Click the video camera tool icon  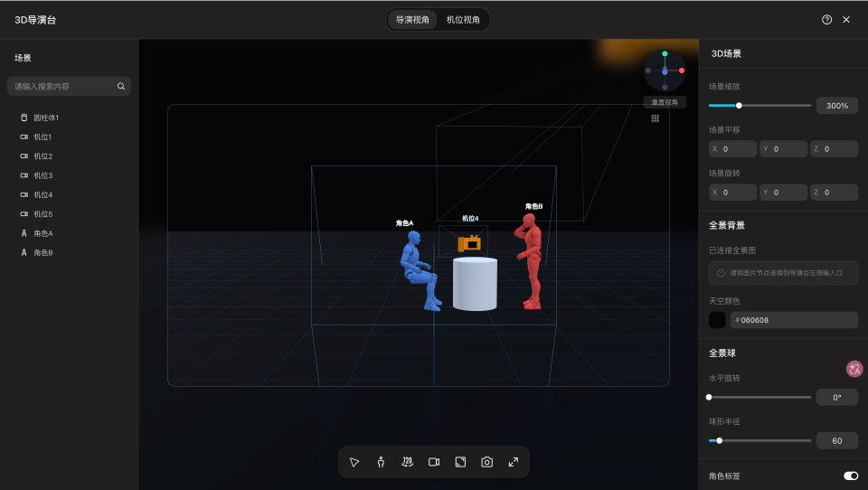point(434,462)
